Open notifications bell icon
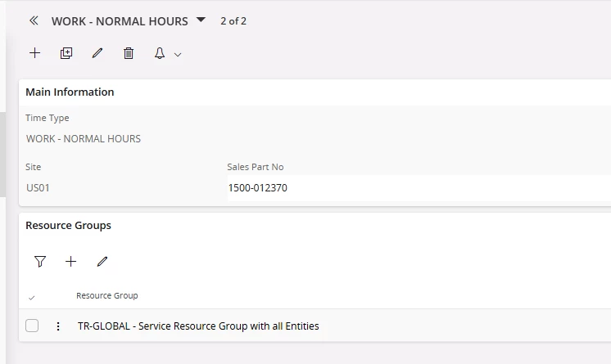 click(x=160, y=53)
